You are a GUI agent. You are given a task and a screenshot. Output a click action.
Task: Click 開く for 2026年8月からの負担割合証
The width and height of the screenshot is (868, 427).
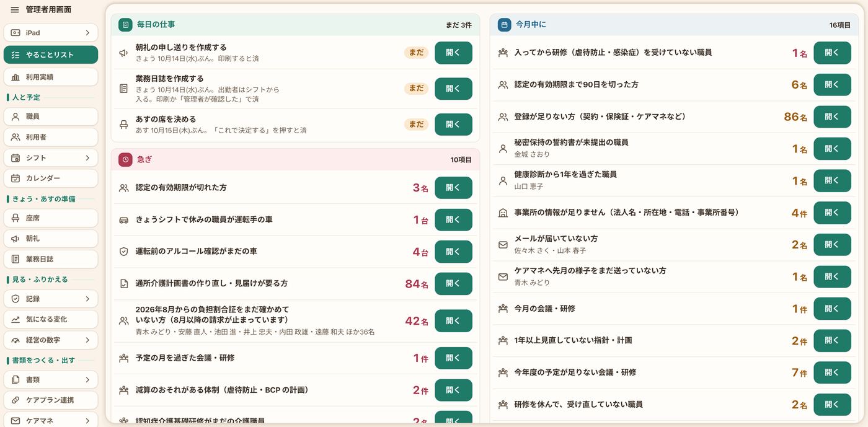[x=453, y=321]
